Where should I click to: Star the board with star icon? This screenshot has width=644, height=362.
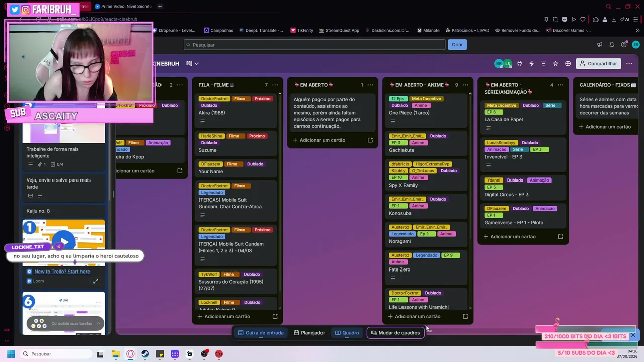(x=555, y=64)
